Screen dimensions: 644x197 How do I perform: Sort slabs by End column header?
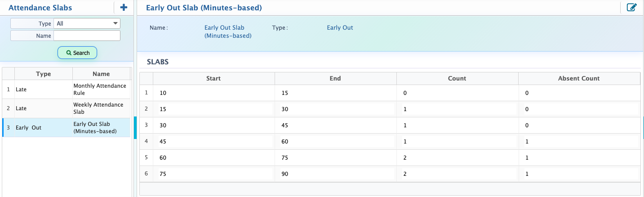[x=335, y=78]
